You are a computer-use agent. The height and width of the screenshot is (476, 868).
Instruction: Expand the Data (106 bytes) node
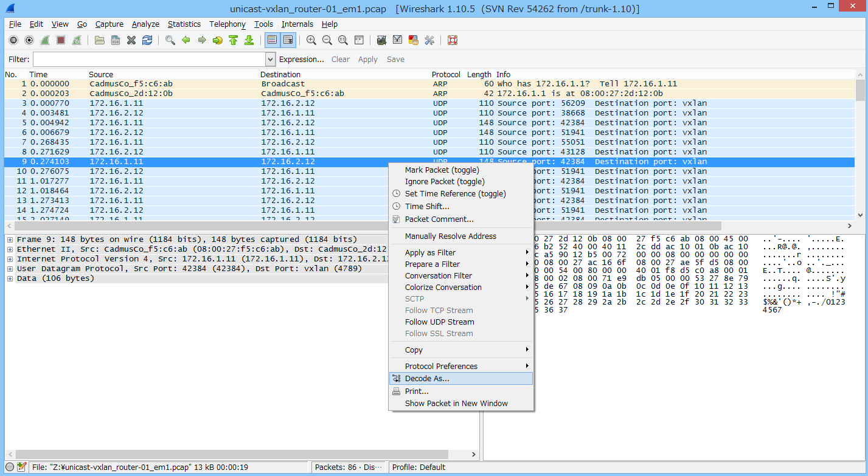coord(10,278)
